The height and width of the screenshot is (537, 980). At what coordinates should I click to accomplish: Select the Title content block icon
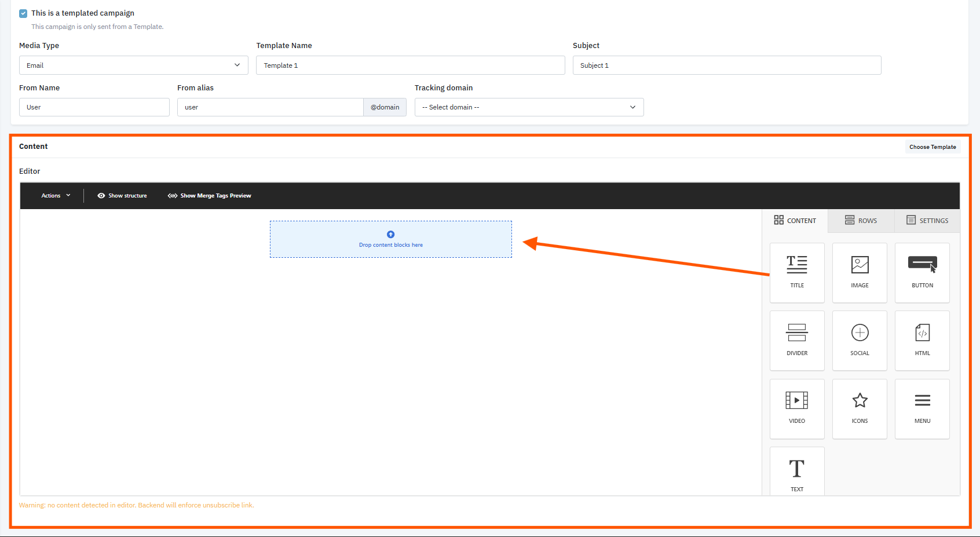point(797,273)
